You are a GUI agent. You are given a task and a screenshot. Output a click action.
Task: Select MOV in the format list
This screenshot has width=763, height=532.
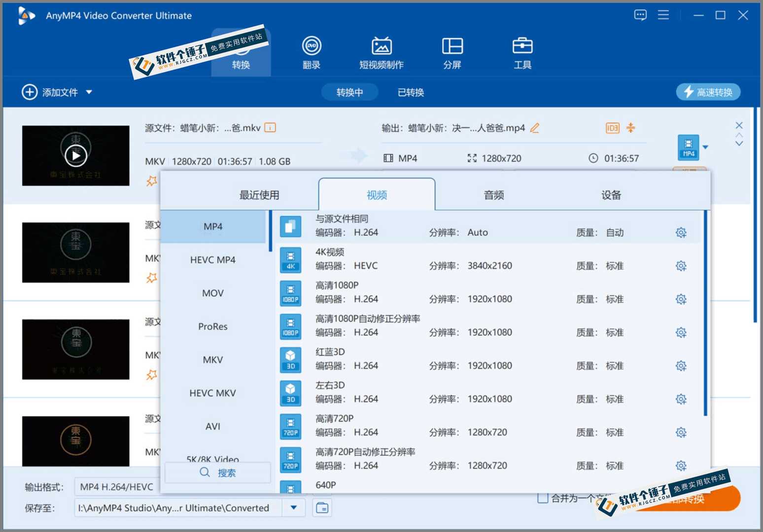pyautogui.click(x=213, y=293)
